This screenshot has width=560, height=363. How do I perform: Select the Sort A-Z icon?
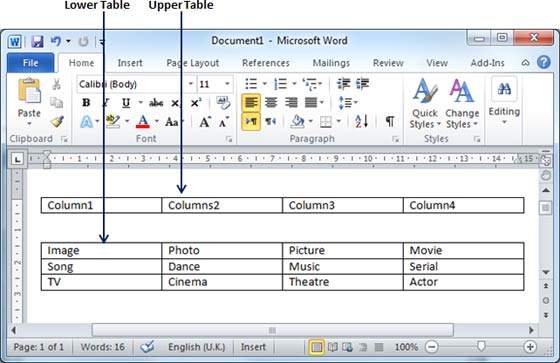(x=361, y=121)
